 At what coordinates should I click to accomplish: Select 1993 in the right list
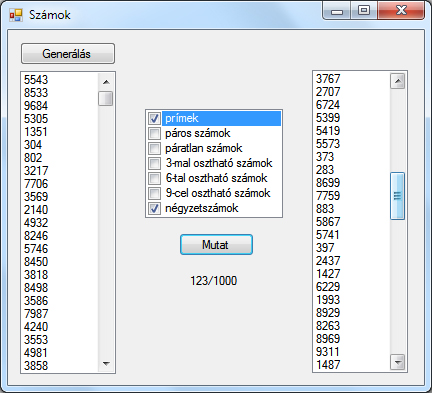click(x=352, y=300)
